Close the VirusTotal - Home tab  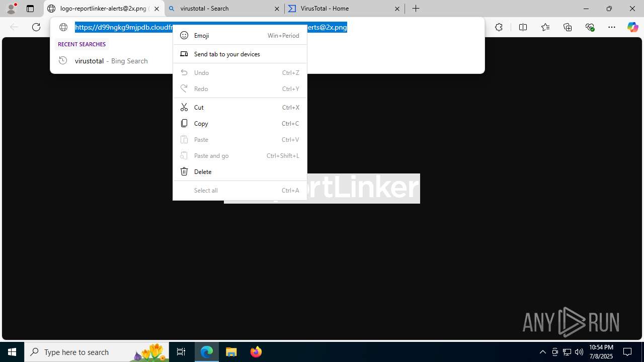click(x=397, y=9)
